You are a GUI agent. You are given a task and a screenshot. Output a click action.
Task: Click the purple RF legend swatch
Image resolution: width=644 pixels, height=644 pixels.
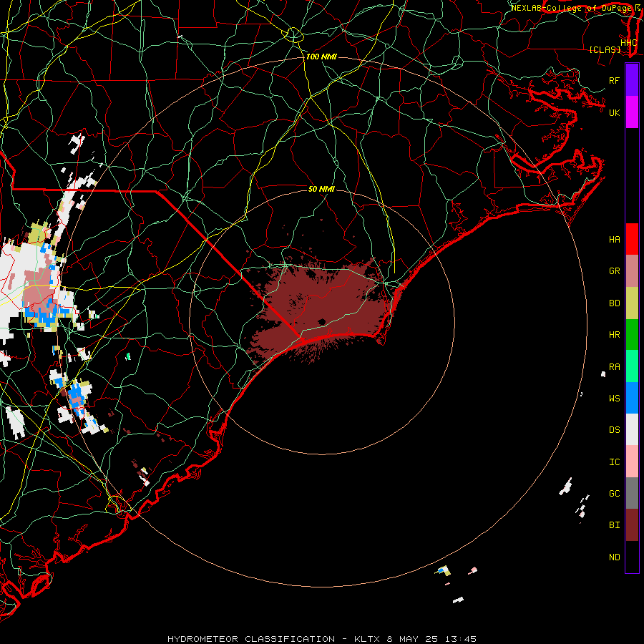(x=632, y=80)
